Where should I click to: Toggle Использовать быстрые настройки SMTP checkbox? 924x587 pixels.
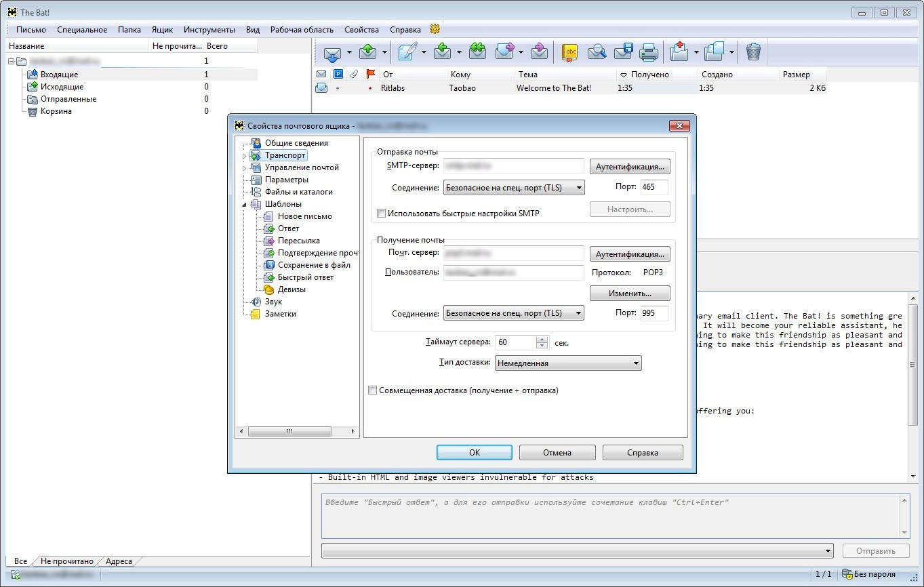click(x=381, y=213)
